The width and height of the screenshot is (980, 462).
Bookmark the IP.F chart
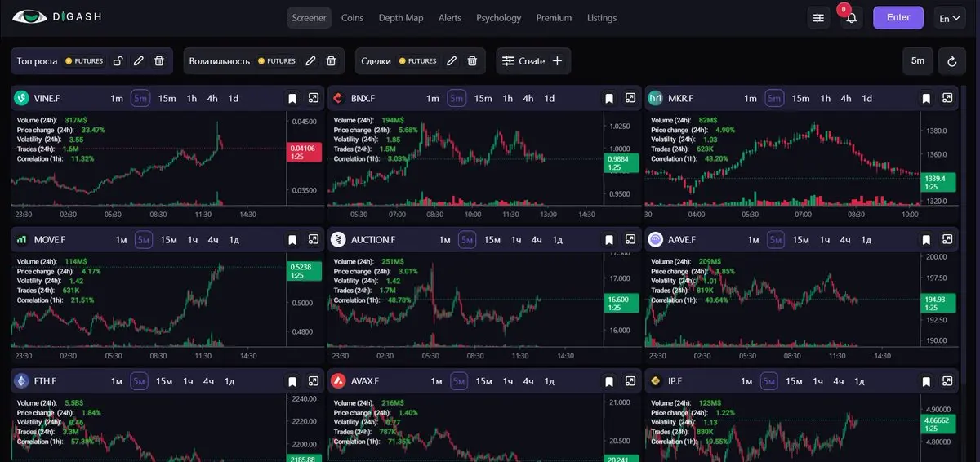coord(926,381)
